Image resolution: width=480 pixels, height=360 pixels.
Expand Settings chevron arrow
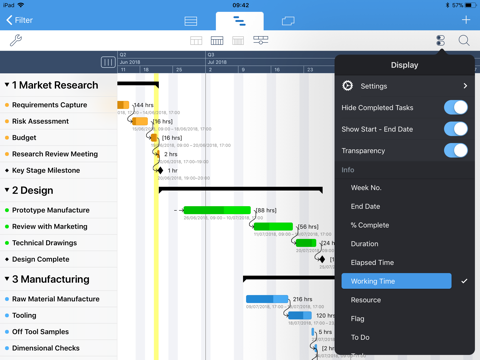coord(465,86)
